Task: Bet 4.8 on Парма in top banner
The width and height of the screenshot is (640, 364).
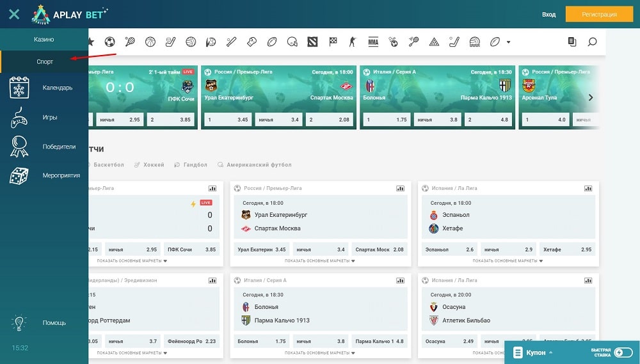Action: coord(488,120)
